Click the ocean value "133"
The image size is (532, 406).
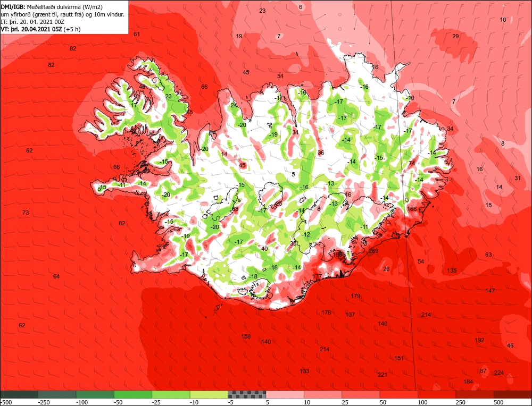point(304,371)
